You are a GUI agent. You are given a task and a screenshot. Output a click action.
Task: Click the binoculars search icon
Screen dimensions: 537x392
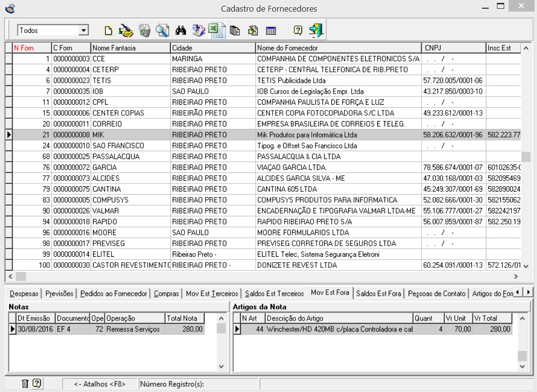[x=181, y=30]
